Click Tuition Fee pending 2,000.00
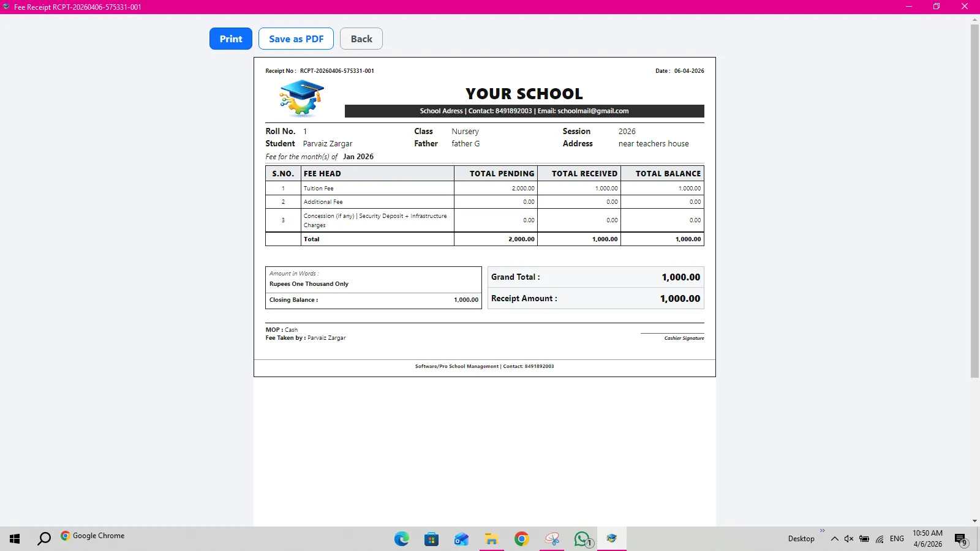This screenshot has height=551, width=980. [x=523, y=189]
